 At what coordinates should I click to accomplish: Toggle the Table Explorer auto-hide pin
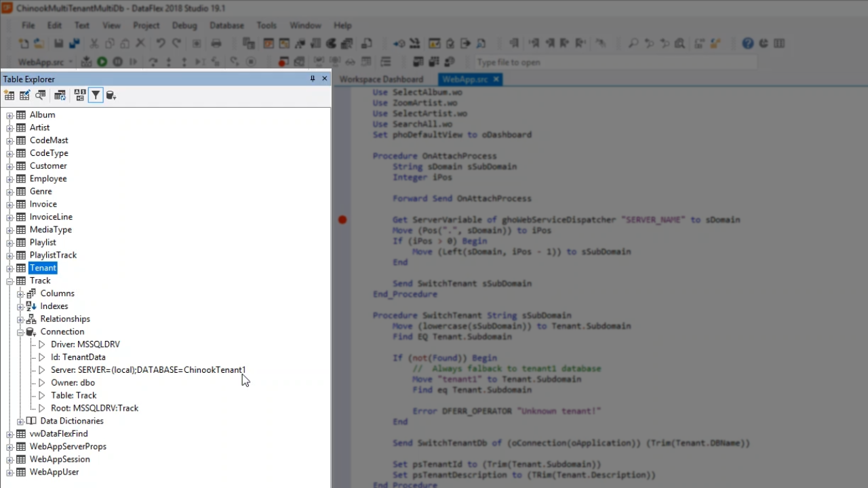pos(313,79)
